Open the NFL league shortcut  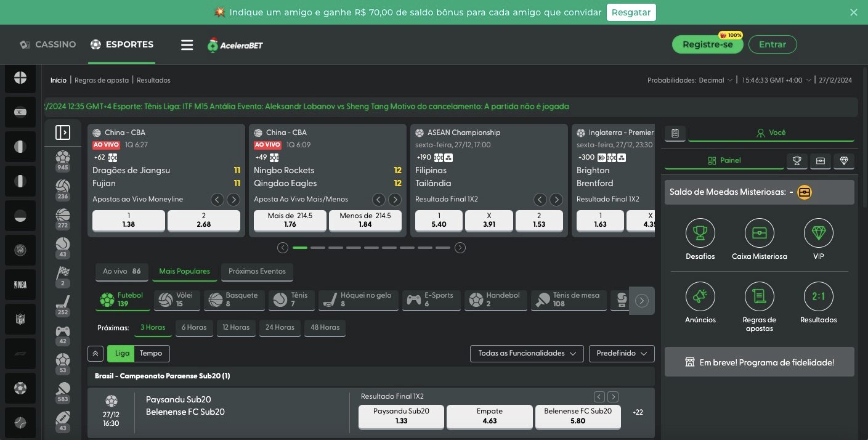[20, 319]
